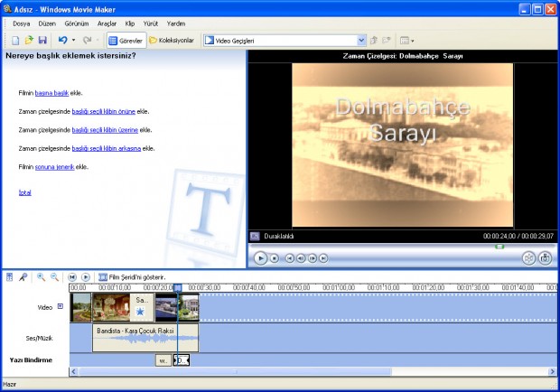Toggle the Görevler tasks pane button
Image resolution: width=560 pixels, height=392 pixels.
(x=126, y=41)
